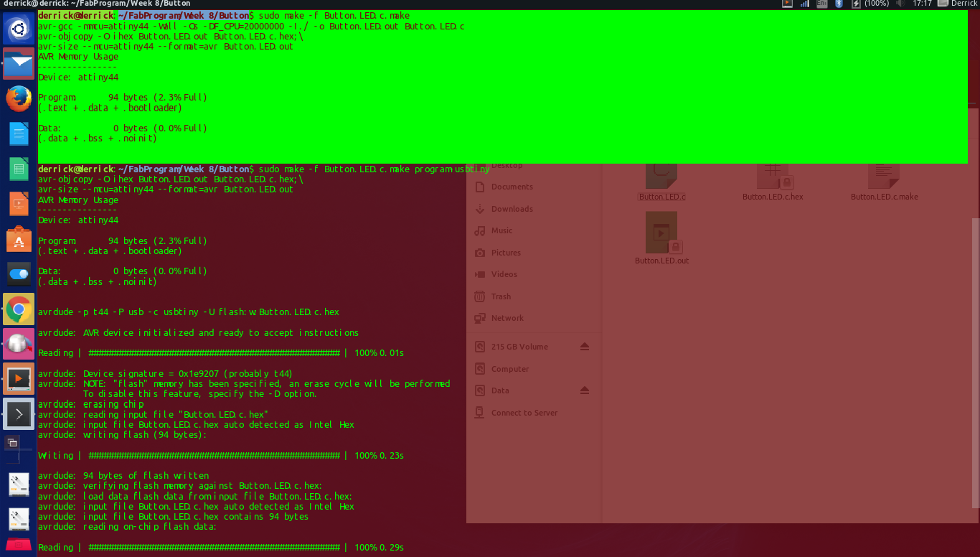Select Button.LED.c.make file in Files window

click(x=884, y=181)
